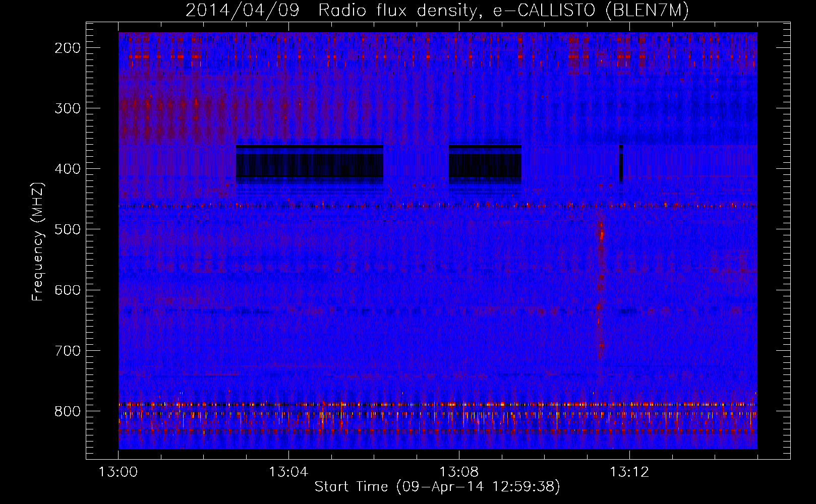
Task: Select the 400 frequency tick label
Action: (68, 169)
